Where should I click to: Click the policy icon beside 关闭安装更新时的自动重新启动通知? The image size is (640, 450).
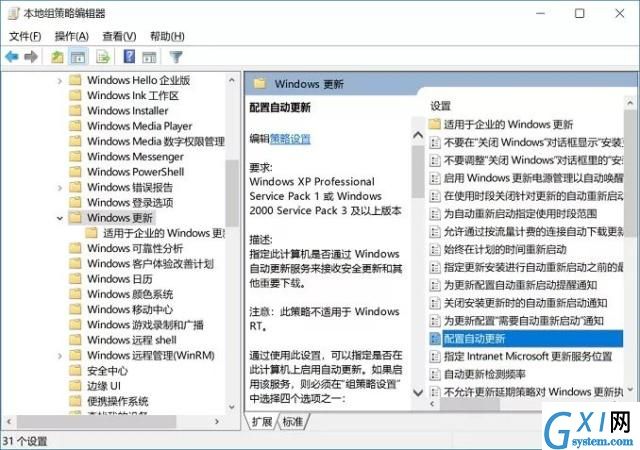(x=435, y=303)
